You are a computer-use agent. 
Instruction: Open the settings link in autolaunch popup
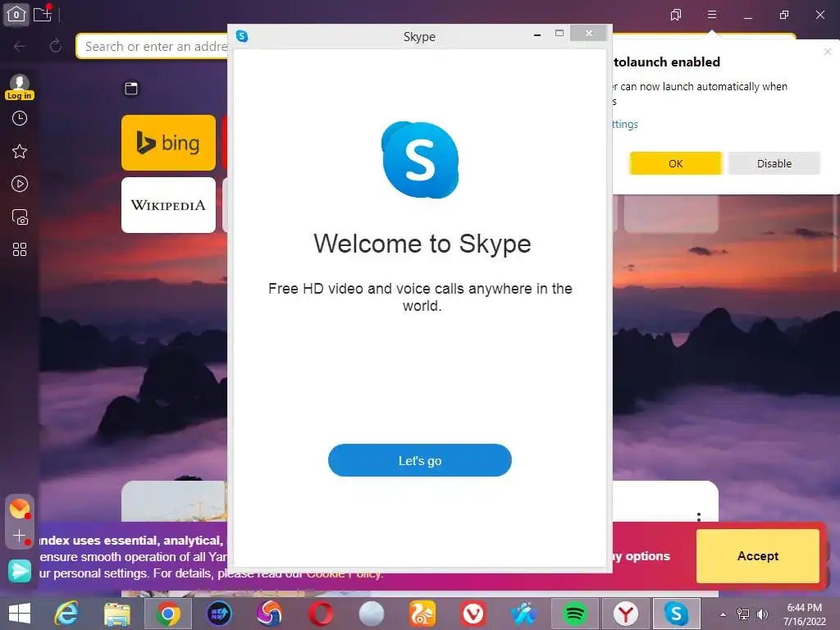coord(624,125)
